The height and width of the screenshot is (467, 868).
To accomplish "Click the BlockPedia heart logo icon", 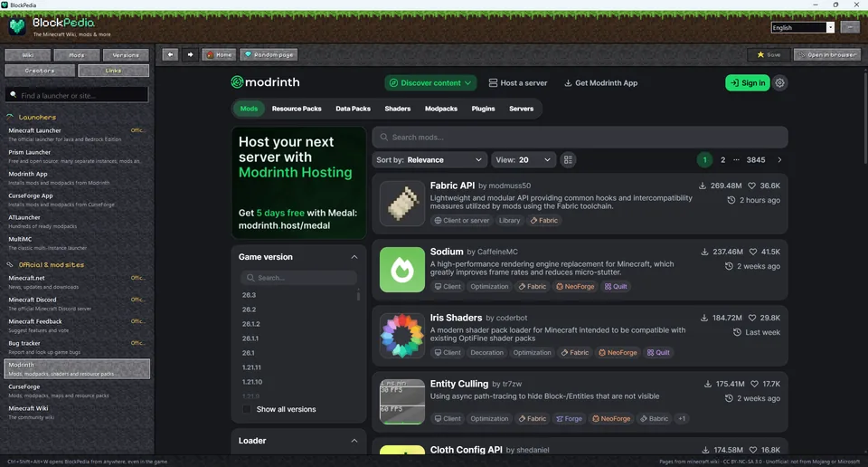I will pos(17,26).
